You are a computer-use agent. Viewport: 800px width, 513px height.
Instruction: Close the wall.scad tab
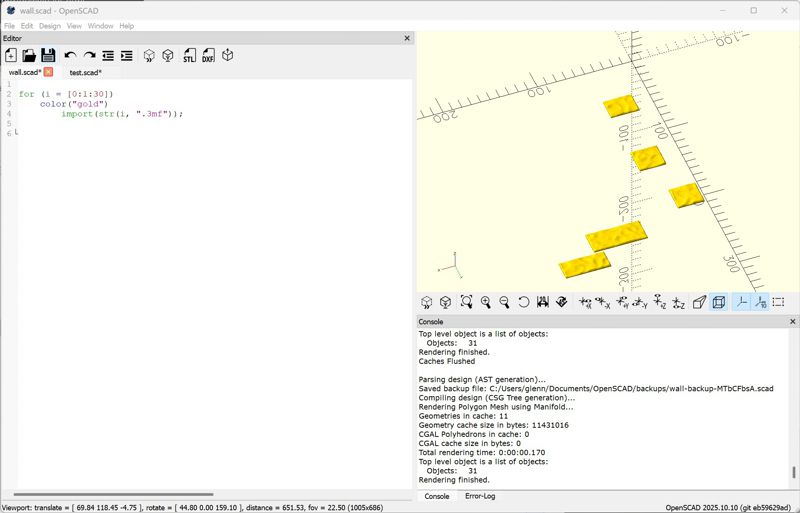pyautogui.click(x=48, y=72)
